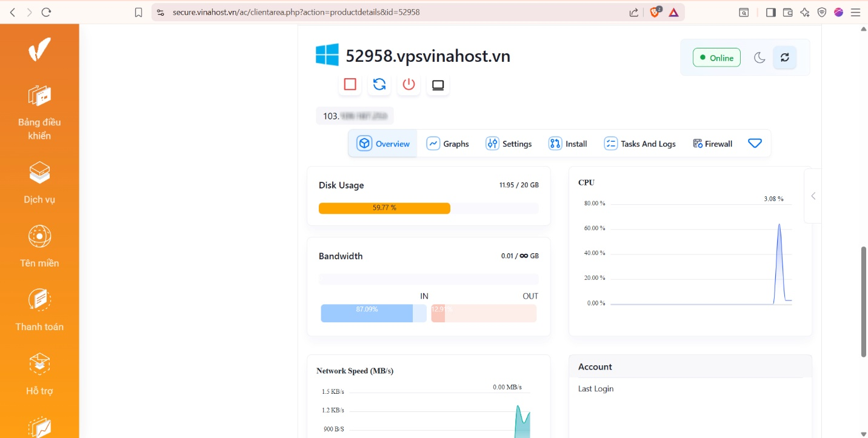868x438 pixels.
Task: Click the share page icon
Action: (x=633, y=12)
